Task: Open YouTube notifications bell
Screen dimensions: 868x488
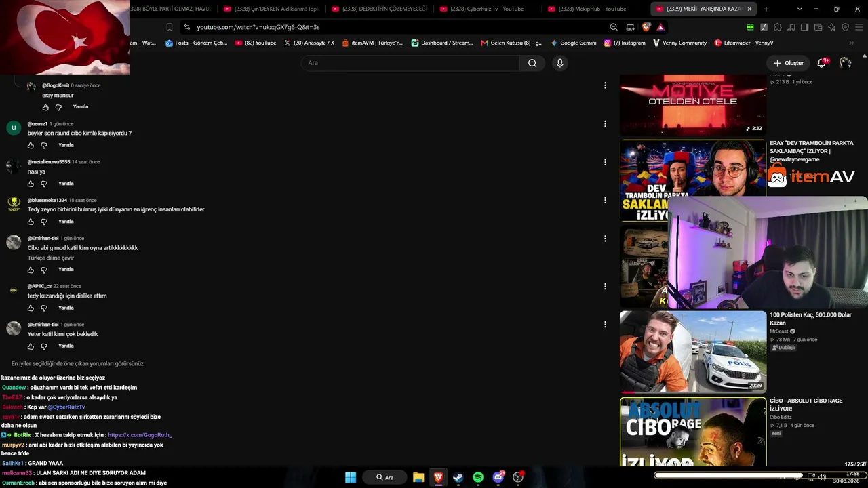Action: click(x=821, y=63)
